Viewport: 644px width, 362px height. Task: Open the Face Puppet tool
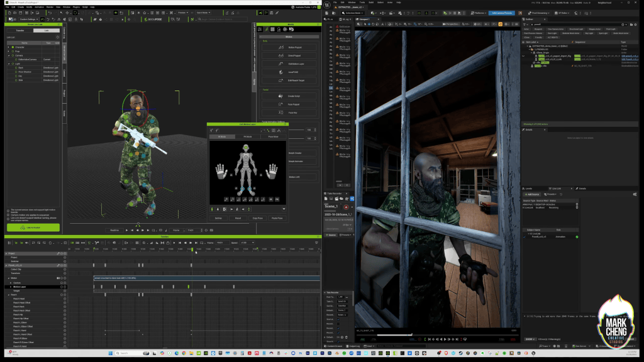point(289,104)
